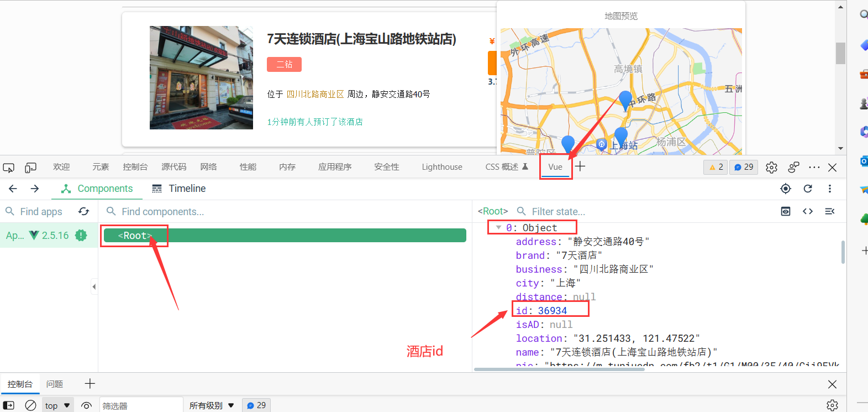Open the 源代码 tab
Image resolution: width=868 pixels, height=412 pixels.
(x=174, y=167)
